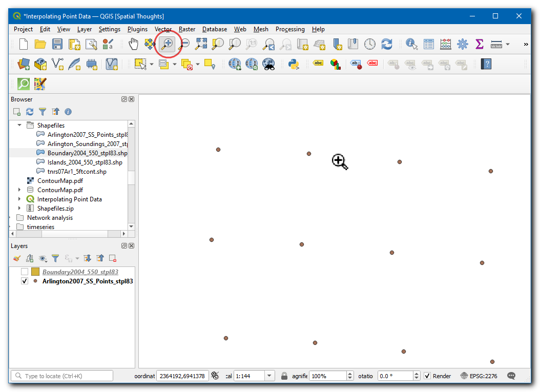Increase magnifier value with up arrow
Screen dimensions: 540x392
click(x=350, y=374)
